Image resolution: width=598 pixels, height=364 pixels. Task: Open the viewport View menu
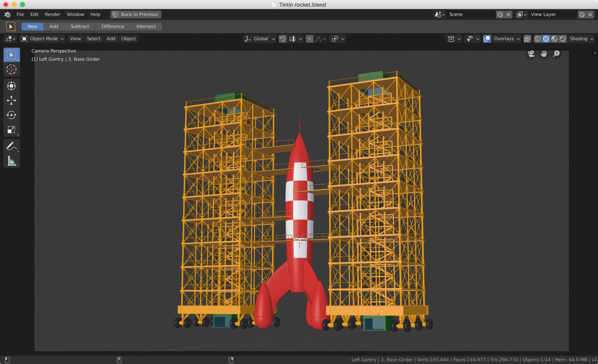click(x=75, y=39)
